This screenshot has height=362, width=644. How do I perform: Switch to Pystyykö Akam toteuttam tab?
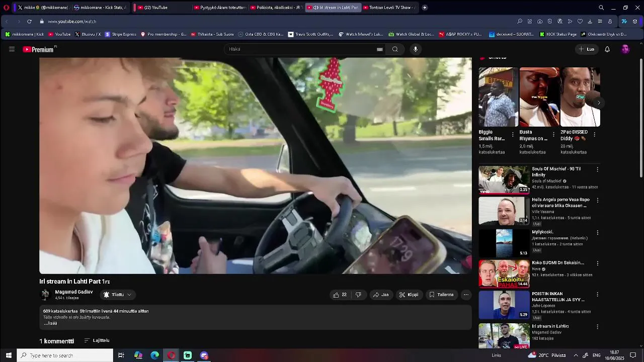click(x=219, y=8)
